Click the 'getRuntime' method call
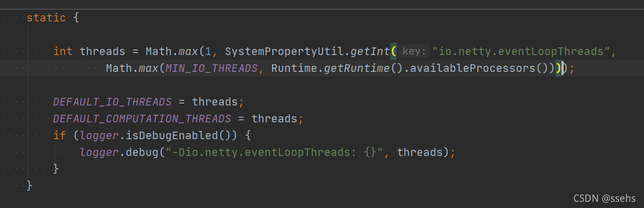This screenshot has height=208, width=644. [x=357, y=68]
